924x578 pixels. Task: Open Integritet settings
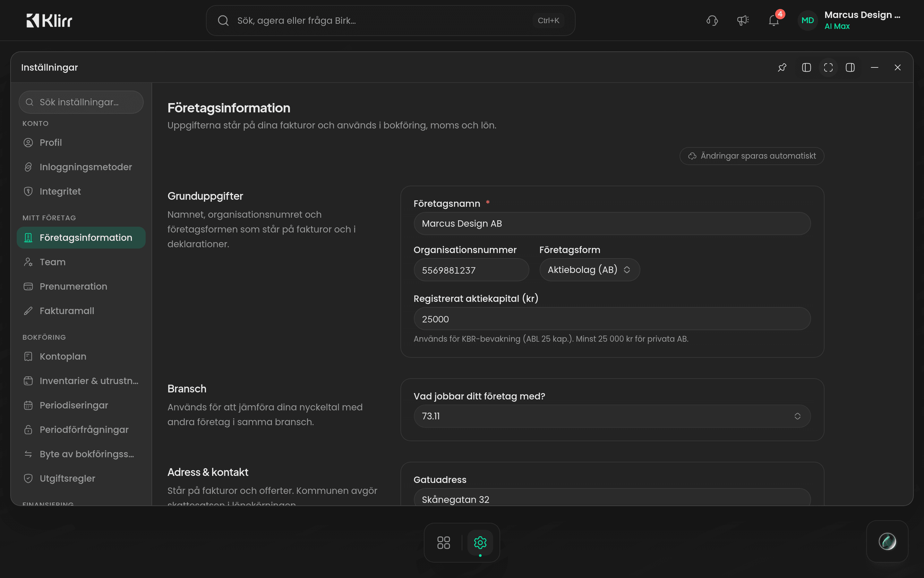pos(81,191)
